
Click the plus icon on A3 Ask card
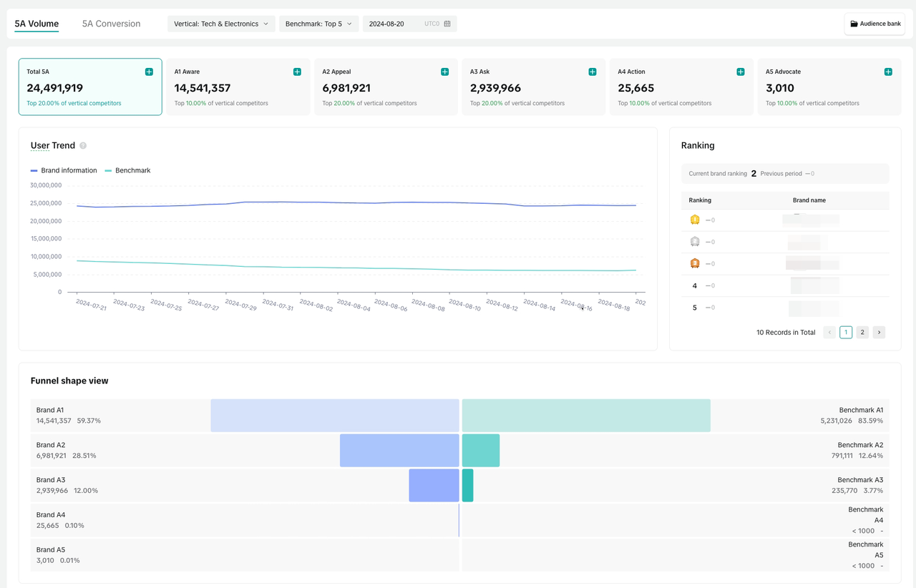click(x=593, y=72)
